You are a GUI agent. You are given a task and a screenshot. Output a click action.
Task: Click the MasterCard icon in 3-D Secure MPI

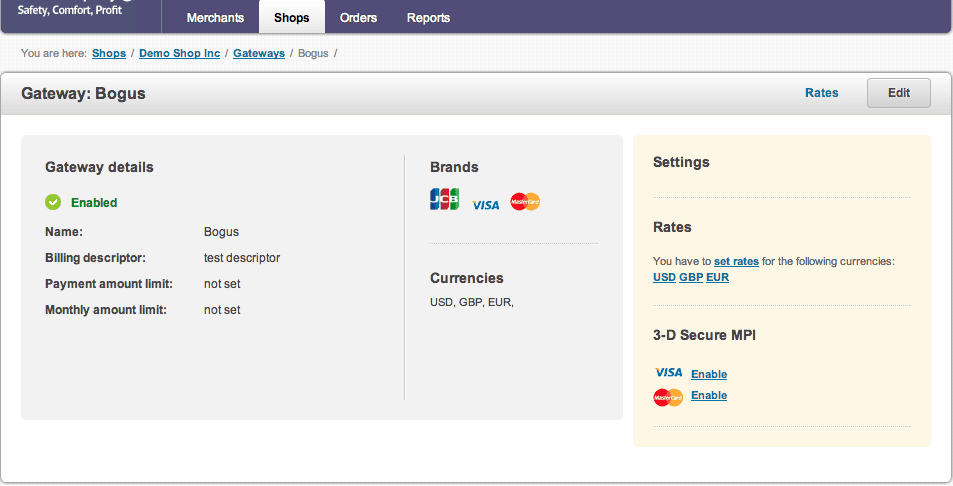pyautogui.click(x=668, y=397)
